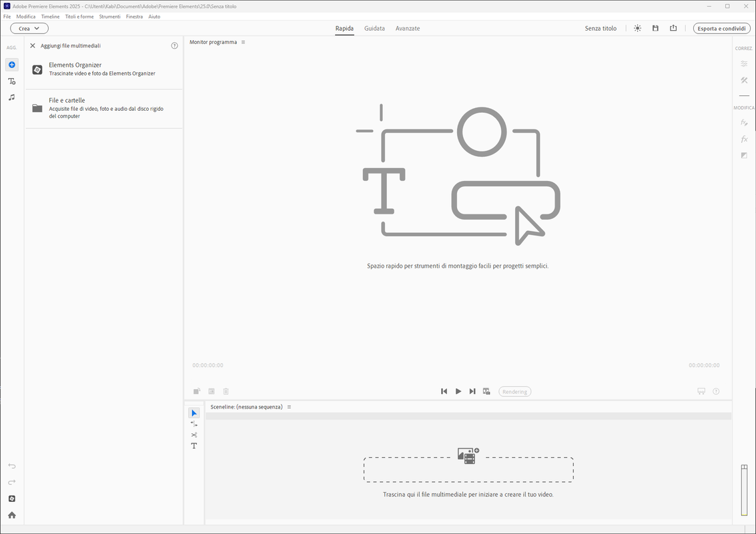The height and width of the screenshot is (534, 756).
Task: Close the Aggiungi file multimediali panel
Action: pos(33,46)
